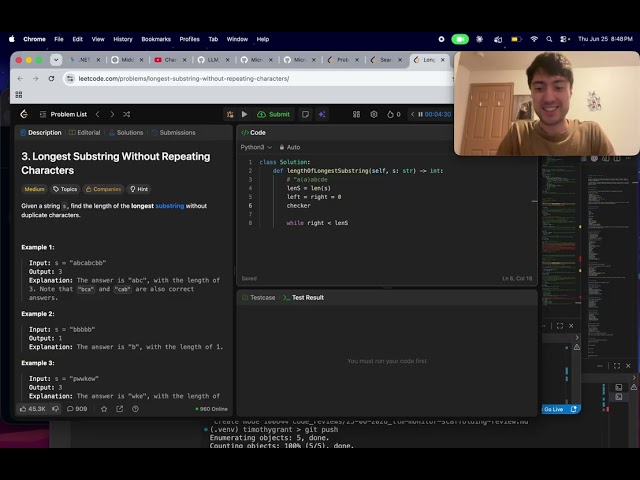
Task: Click the Medium difficulty tag
Action: [34, 189]
